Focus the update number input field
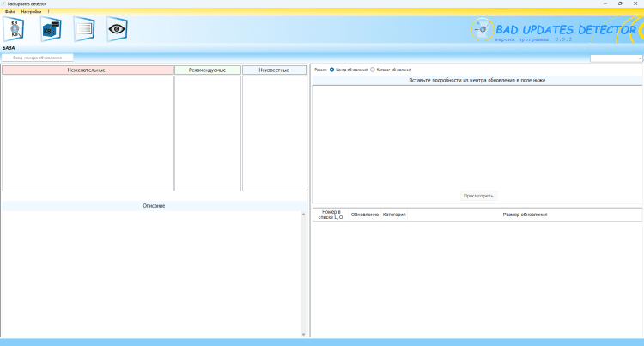644x346 pixels. [x=38, y=58]
